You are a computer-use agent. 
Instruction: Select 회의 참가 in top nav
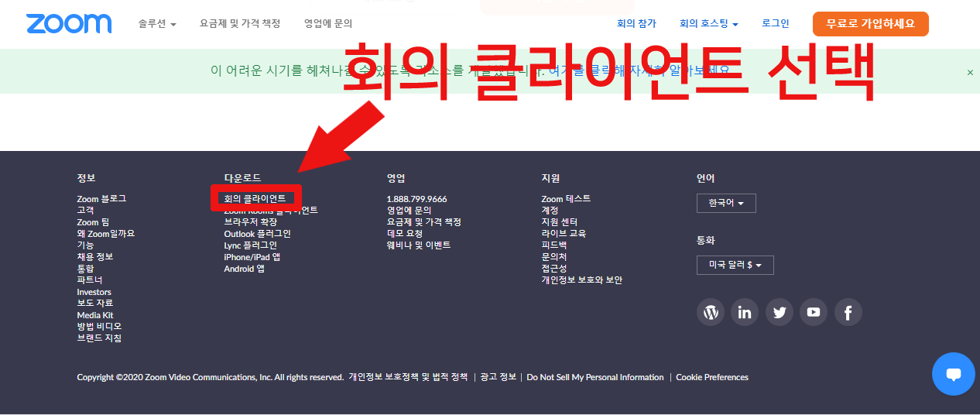point(636,24)
